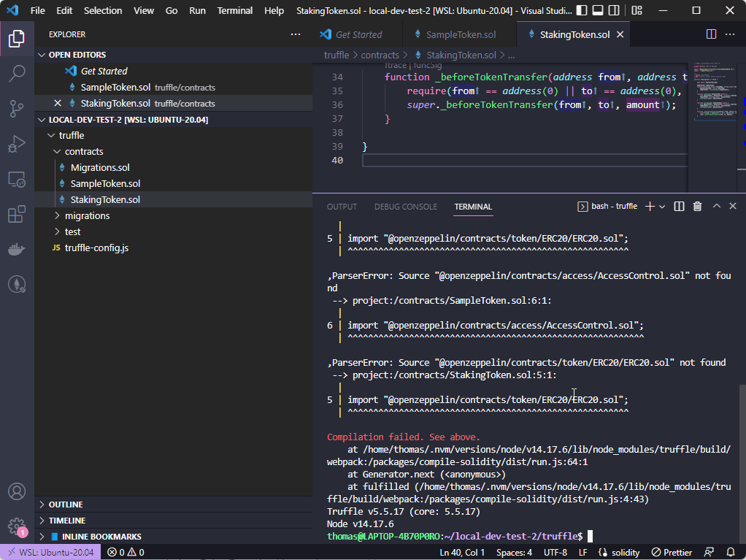The image size is (746, 560).
Task: Click Spaces: 4 indentation setting
Action: 514,553
